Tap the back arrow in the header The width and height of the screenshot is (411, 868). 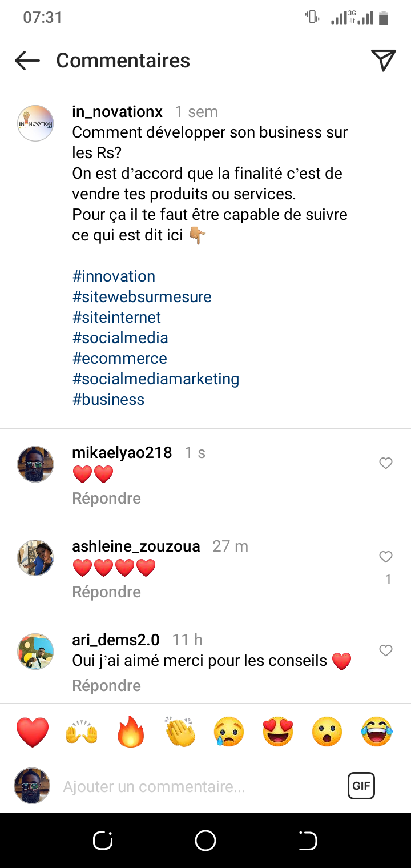(27, 61)
